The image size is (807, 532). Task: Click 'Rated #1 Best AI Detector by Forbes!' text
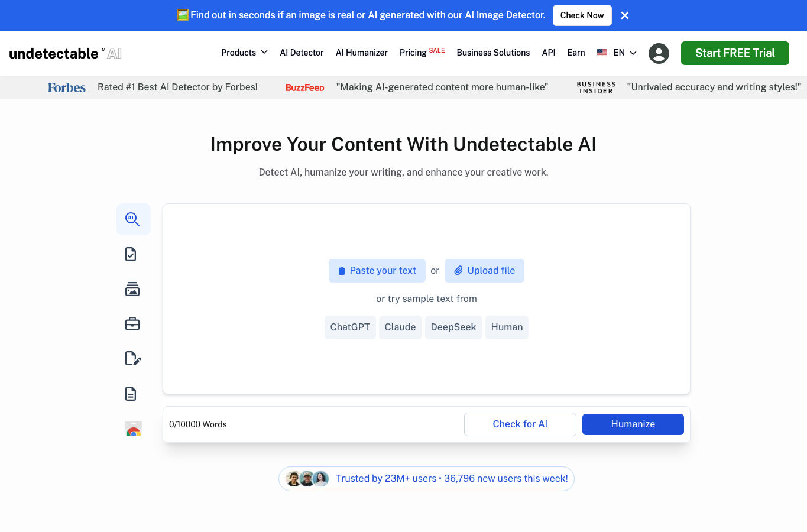pyautogui.click(x=177, y=87)
